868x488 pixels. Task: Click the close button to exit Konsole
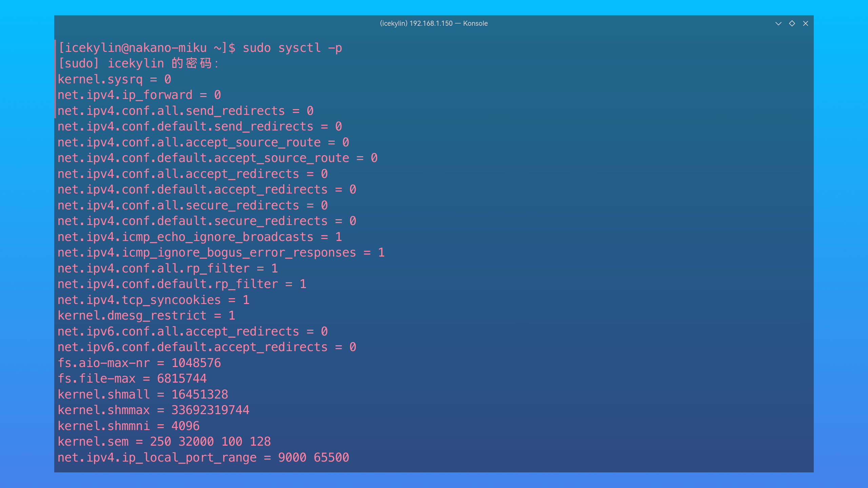805,23
